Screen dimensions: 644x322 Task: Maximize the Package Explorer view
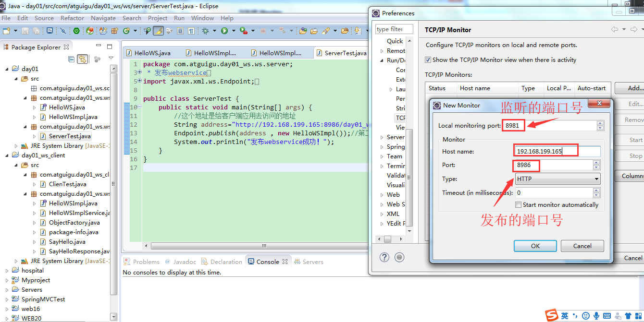[110, 47]
